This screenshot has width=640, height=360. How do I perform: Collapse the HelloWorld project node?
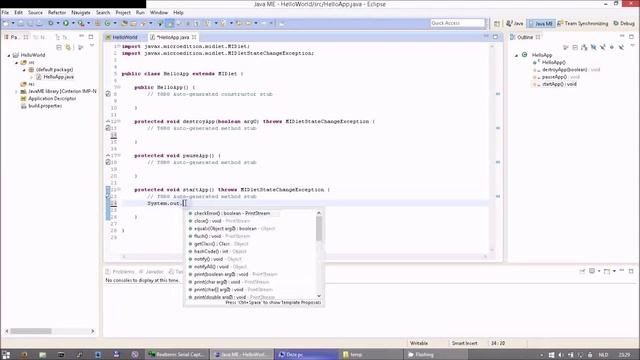coord(9,55)
